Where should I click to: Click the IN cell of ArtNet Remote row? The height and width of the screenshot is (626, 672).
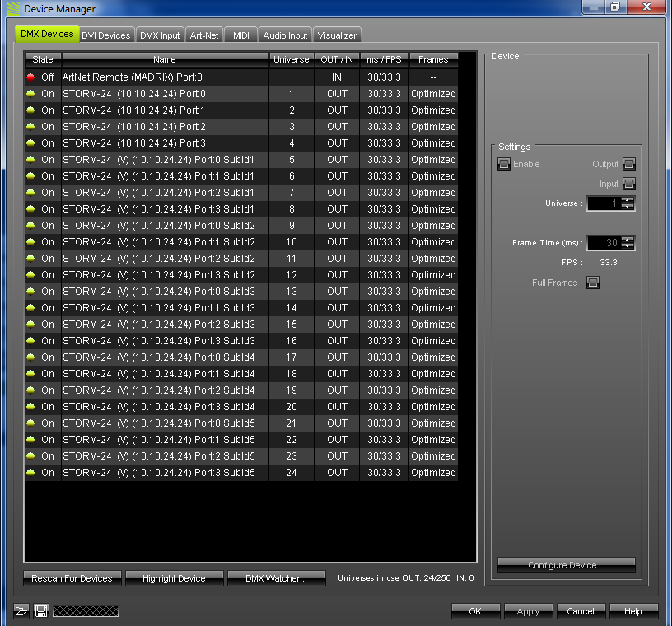coord(337,77)
